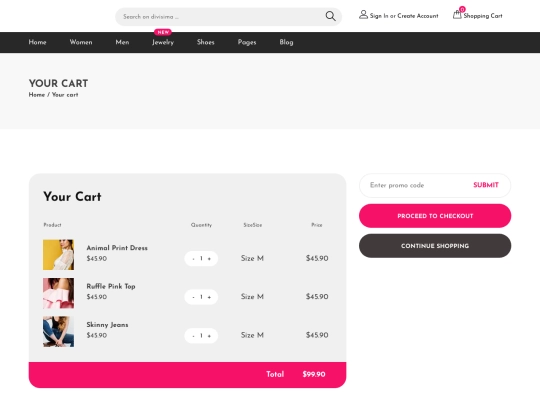
Task: Click Size M for Skinny Jeans
Action: coord(252,335)
